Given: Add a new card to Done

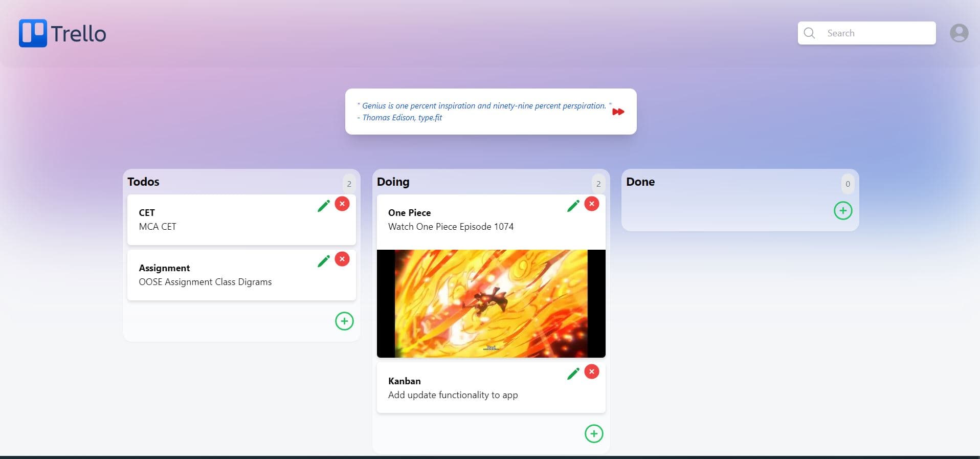Looking at the screenshot, I should [843, 210].
